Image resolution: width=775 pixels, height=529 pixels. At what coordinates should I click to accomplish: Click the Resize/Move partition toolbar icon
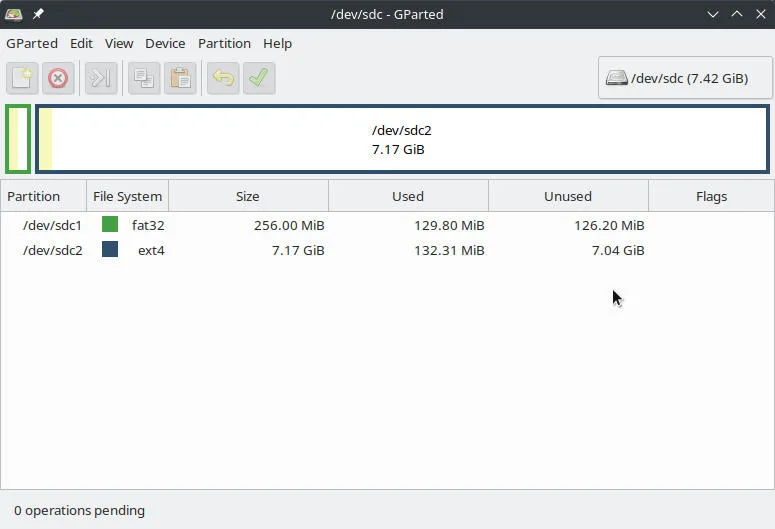[100, 78]
